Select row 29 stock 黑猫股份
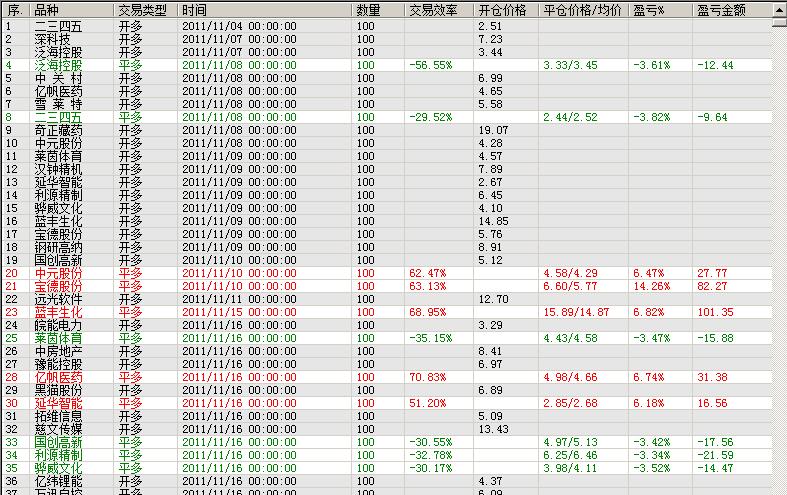This screenshot has width=787, height=495. click(58, 391)
